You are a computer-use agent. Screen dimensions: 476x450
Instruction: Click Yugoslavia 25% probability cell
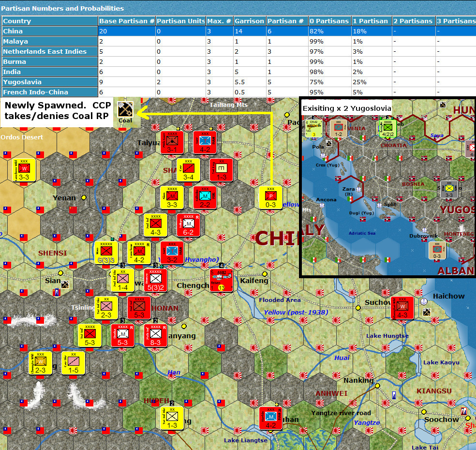click(x=372, y=82)
